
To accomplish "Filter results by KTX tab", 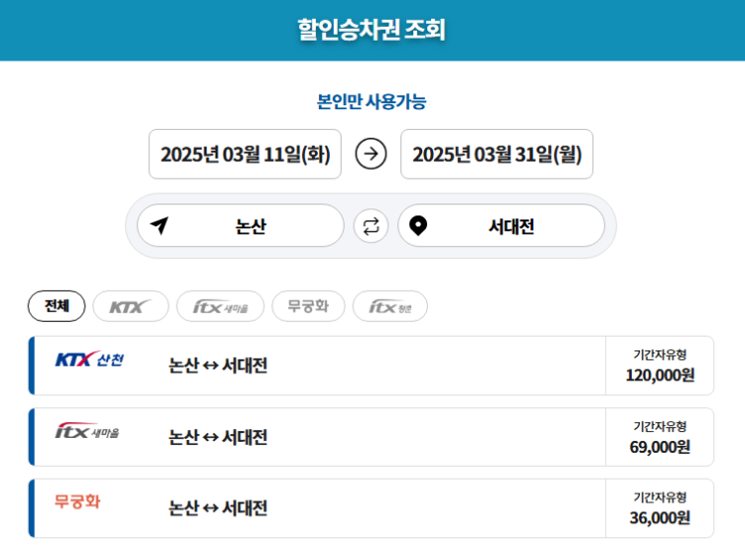I will pyautogui.click(x=131, y=306).
